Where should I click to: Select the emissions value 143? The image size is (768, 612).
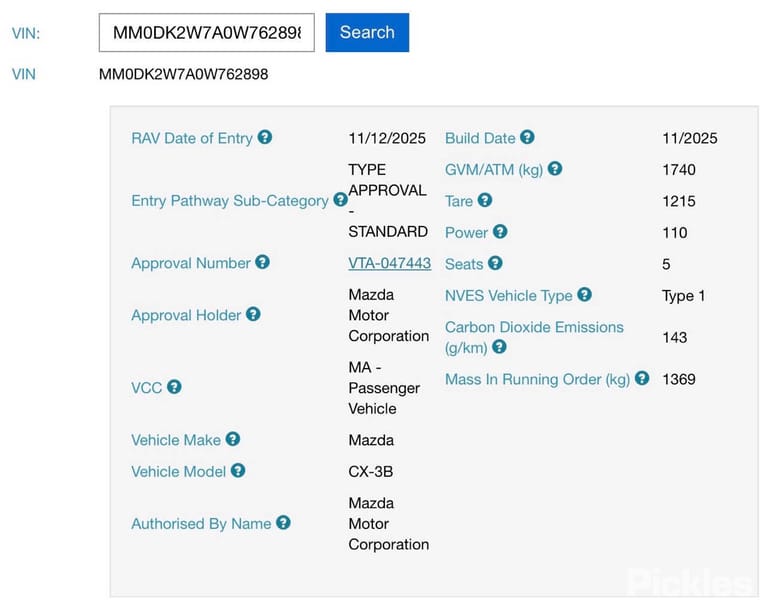(x=674, y=337)
